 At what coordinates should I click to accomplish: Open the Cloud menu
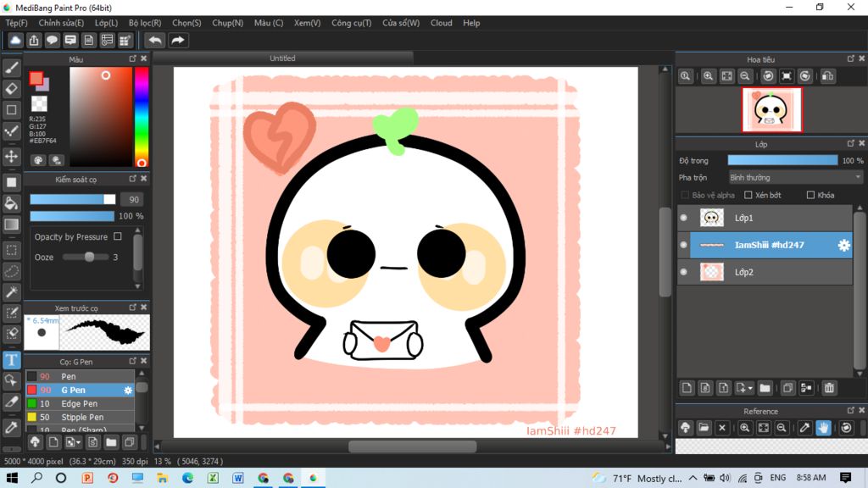tap(441, 23)
